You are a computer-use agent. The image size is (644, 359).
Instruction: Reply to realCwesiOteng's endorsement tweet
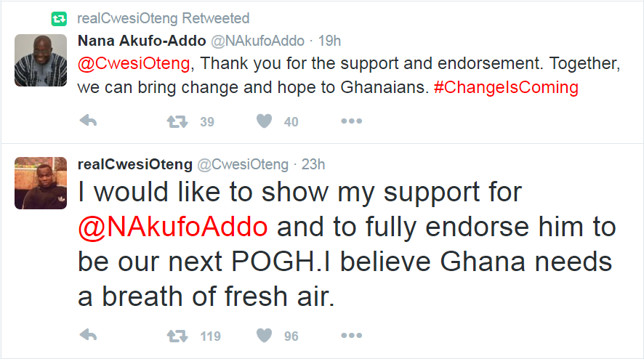coord(88,335)
